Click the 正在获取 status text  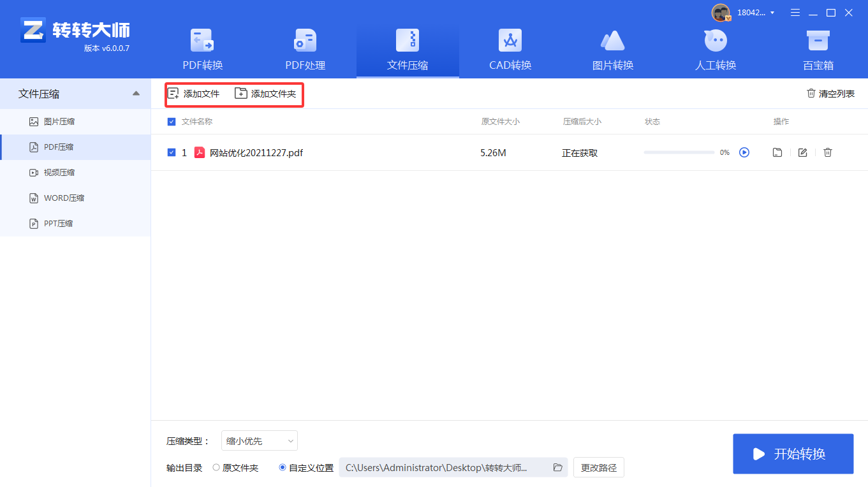580,153
